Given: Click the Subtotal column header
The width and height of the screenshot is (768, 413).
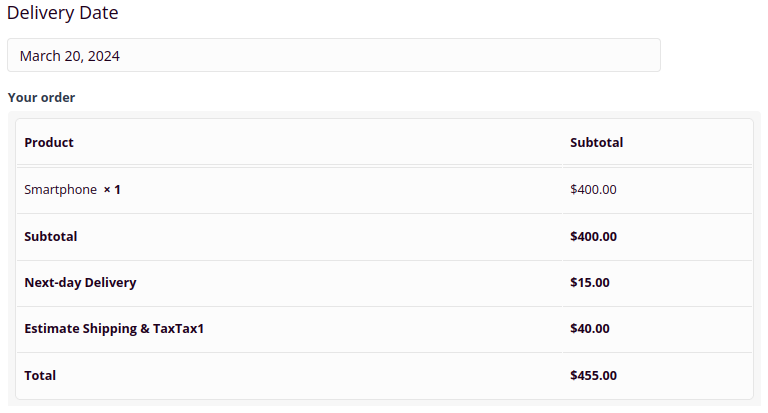Looking at the screenshot, I should (596, 142).
